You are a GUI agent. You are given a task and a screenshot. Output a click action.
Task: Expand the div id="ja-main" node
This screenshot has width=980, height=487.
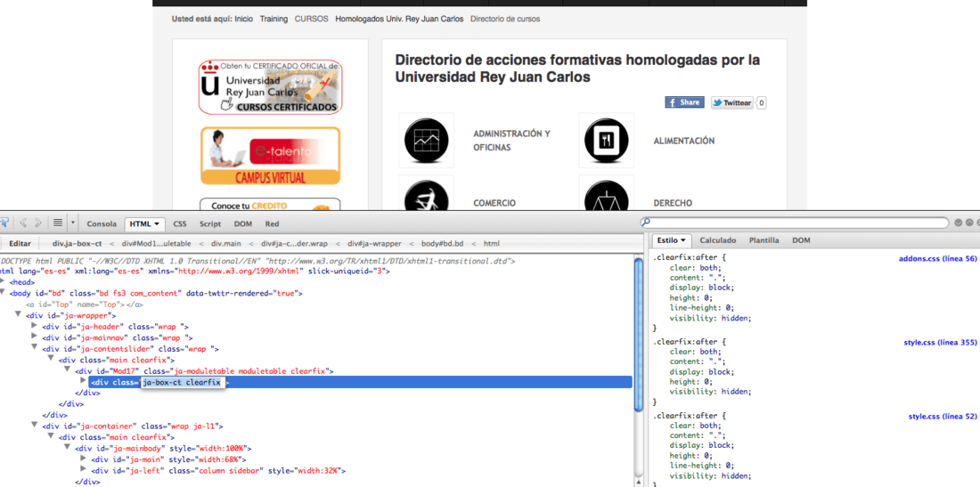[84, 459]
